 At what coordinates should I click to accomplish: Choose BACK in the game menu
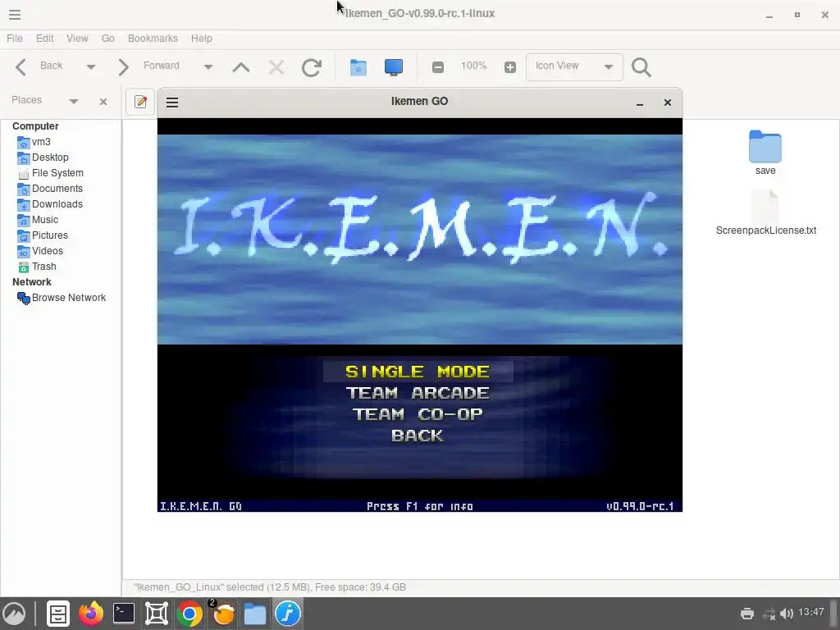tap(418, 436)
